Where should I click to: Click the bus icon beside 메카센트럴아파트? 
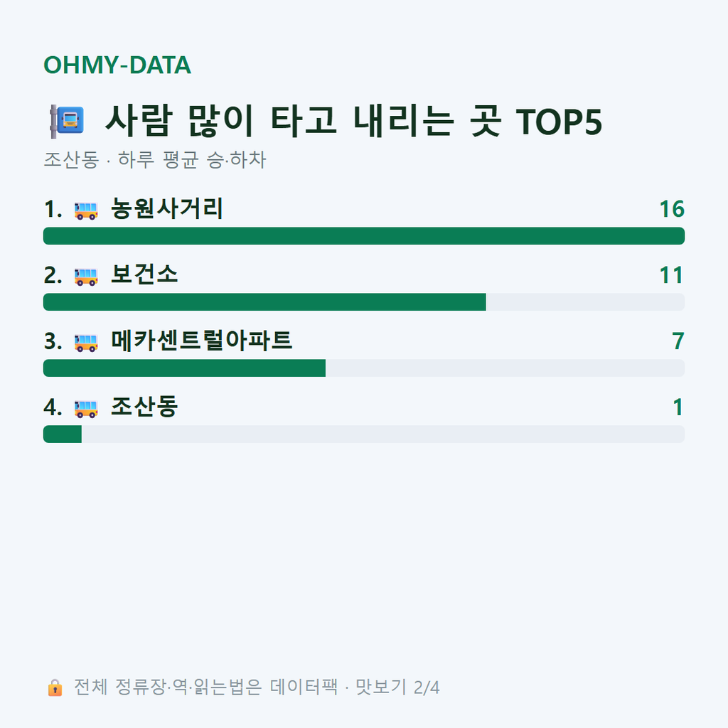[x=86, y=342]
